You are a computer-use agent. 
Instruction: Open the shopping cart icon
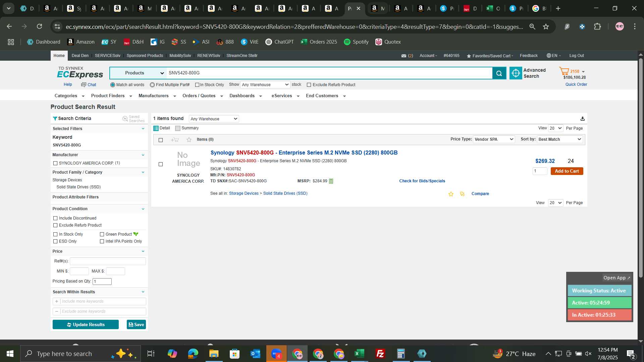point(564,71)
